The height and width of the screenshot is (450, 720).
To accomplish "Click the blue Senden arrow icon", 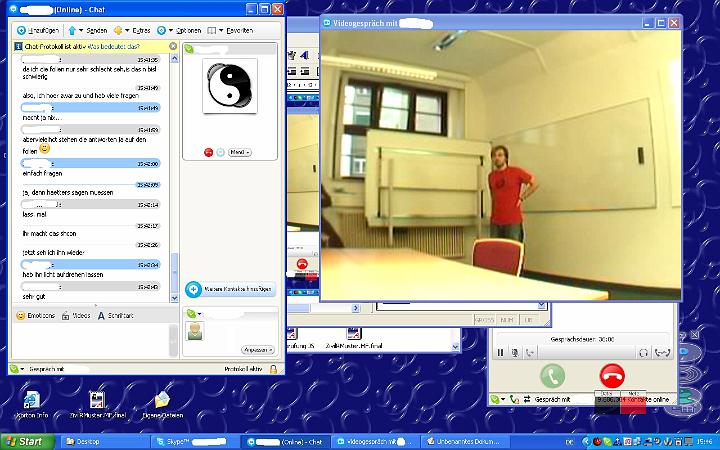I will (x=72, y=31).
